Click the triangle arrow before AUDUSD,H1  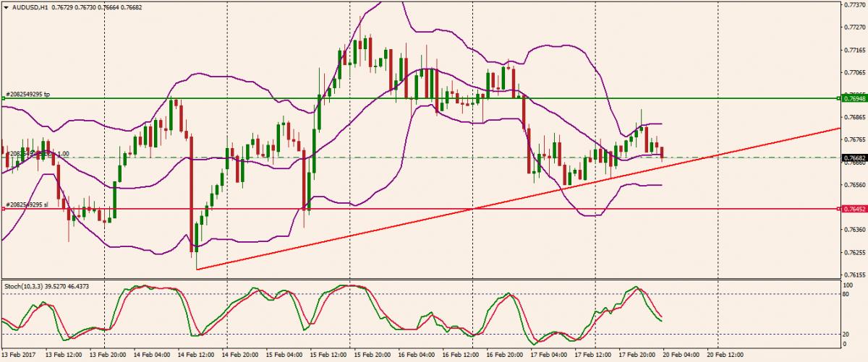click(x=4, y=7)
